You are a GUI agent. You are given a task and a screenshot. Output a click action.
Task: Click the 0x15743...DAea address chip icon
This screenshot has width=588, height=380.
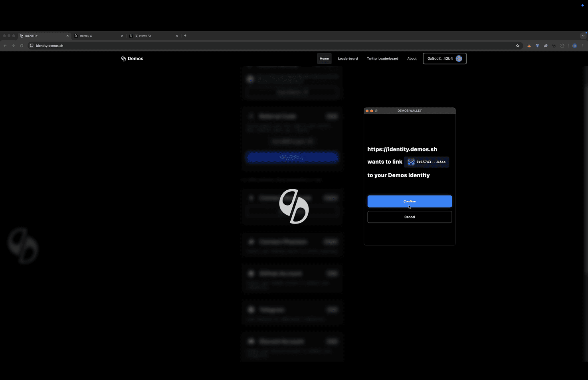coord(410,162)
